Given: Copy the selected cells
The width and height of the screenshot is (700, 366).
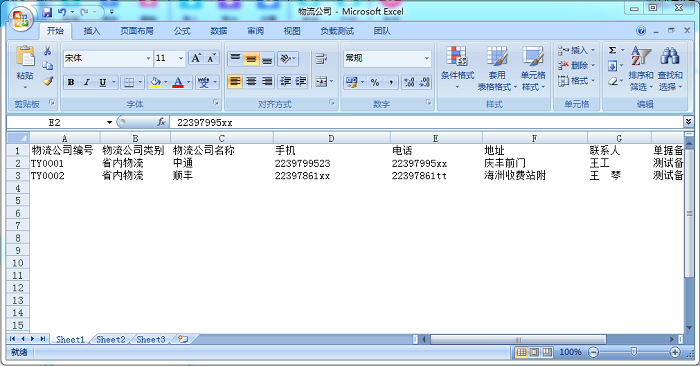Looking at the screenshot, I should (x=48, y=66).
